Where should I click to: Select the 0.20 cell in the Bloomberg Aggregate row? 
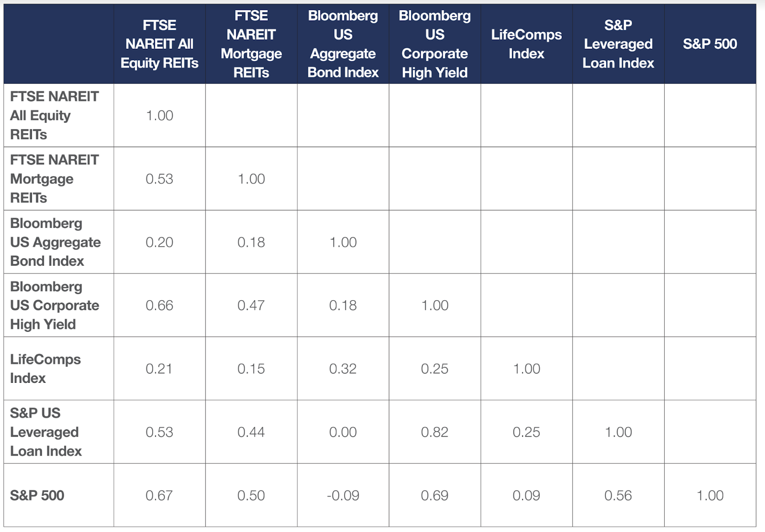[159, 242]
